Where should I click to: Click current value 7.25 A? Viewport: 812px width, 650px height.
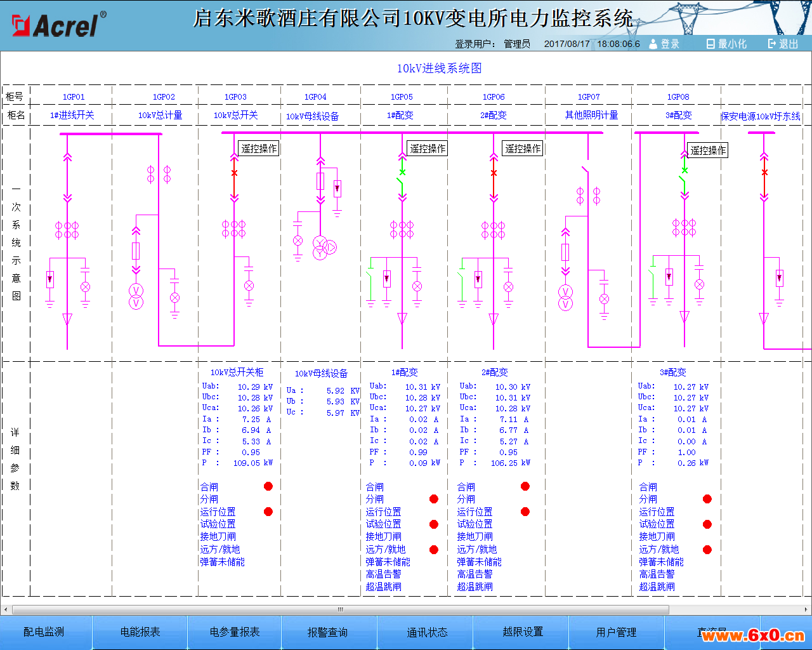pyautogui.click(x=256, y=420)
